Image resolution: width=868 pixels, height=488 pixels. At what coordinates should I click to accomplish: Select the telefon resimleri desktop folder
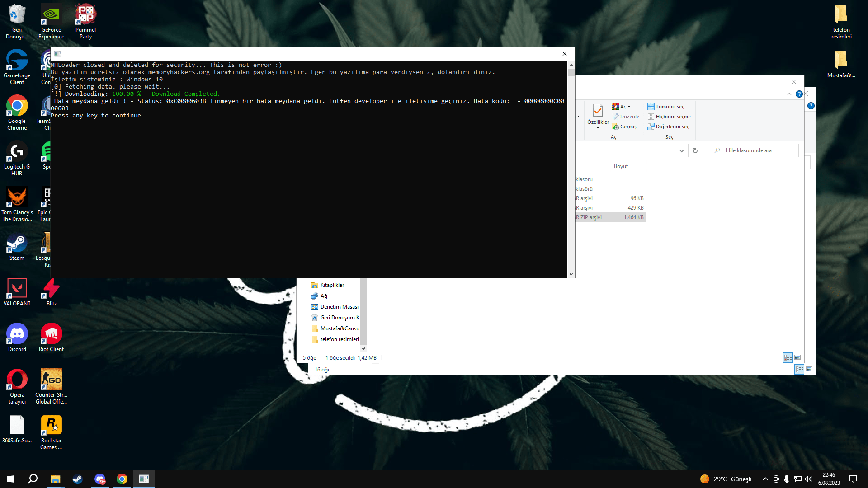coord(841,21)
